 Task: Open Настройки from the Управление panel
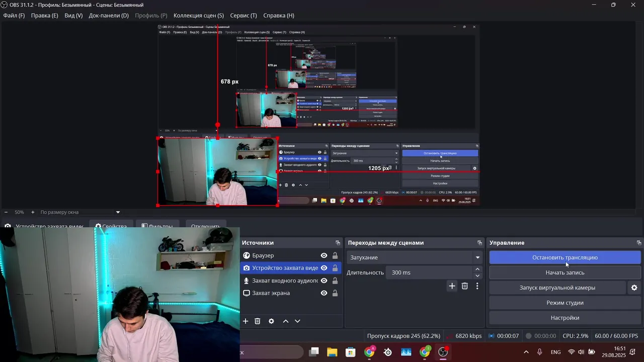click(x=565, y=318)
